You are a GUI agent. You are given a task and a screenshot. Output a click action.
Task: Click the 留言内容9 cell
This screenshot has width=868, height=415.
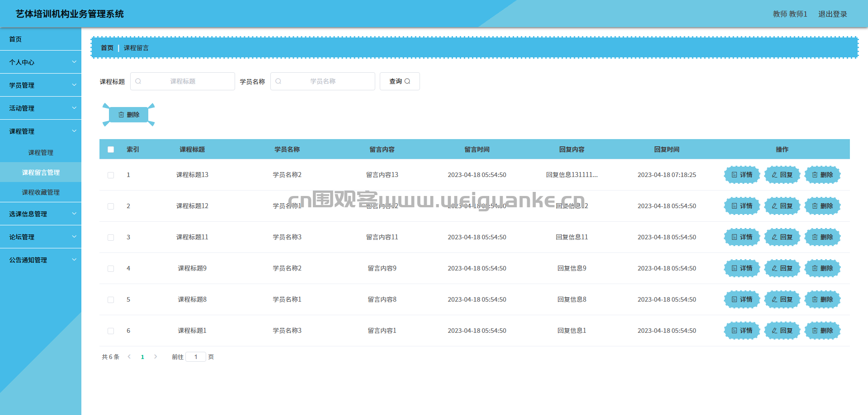382,268
